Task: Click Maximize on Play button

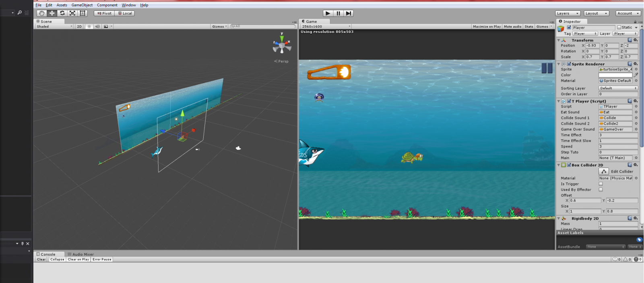Action: point(487,27)
